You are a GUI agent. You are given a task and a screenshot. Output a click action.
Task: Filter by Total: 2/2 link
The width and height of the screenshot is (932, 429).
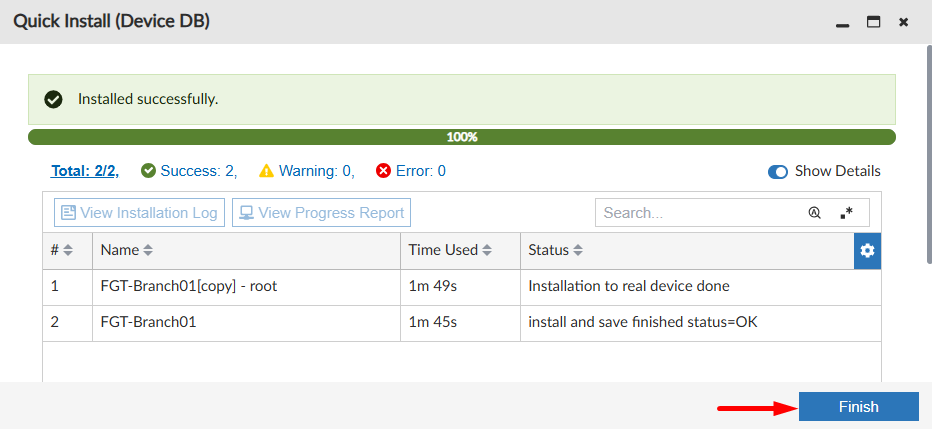click(x=85, y=171)
